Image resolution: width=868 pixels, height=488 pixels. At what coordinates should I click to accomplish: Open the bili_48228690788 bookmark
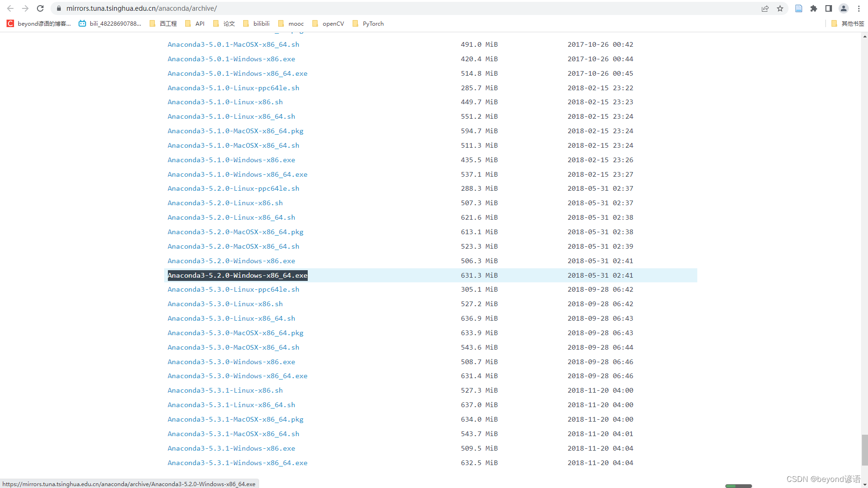tap(110, 23)
